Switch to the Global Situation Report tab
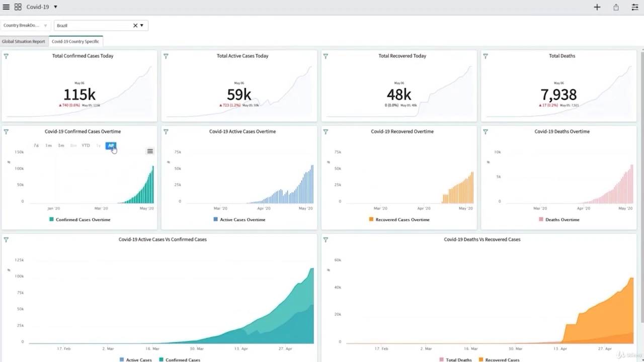Viewport: 644px width, 362px height. pos(23,41)
